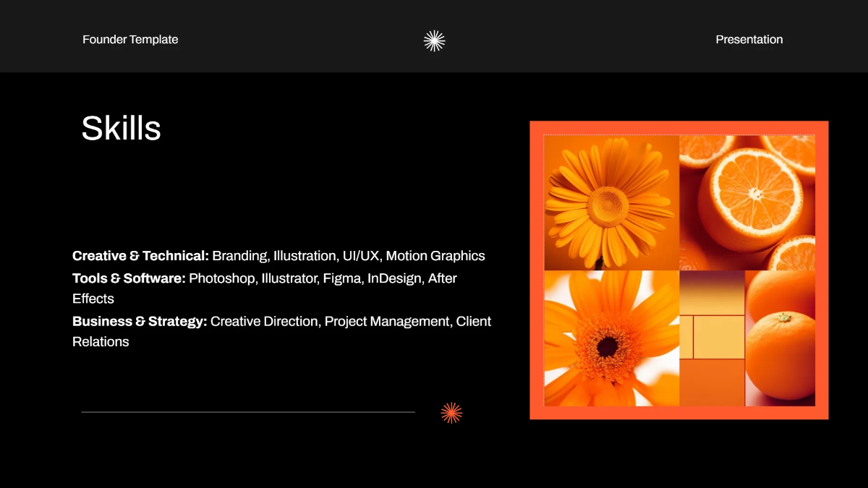Select the orange daisy photo at top-left
Viewport: 868px width, 488px height.
coord(611,202)
